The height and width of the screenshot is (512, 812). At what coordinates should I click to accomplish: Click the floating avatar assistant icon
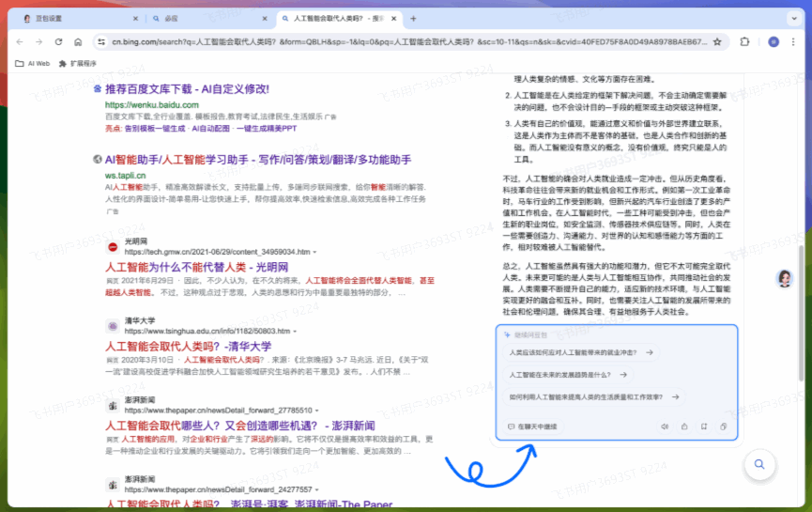click(784, 279)
